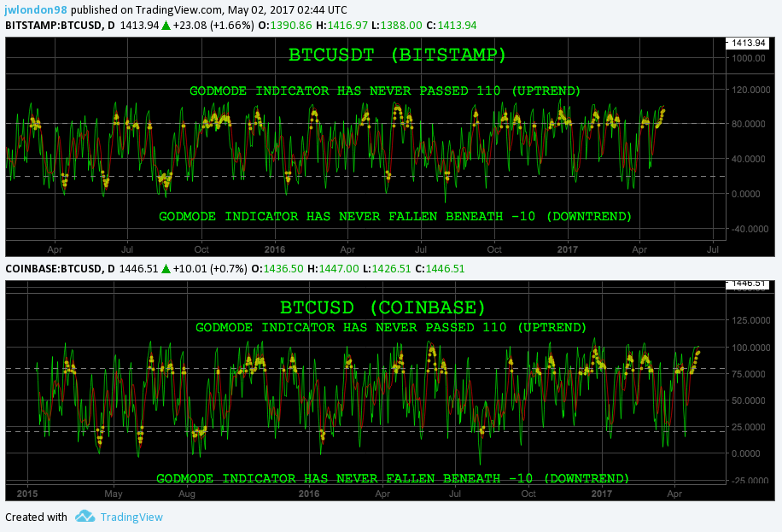Screen dimensions: 782x532
Task: Click the 'Created with' footer text
Action: (36, 517)
